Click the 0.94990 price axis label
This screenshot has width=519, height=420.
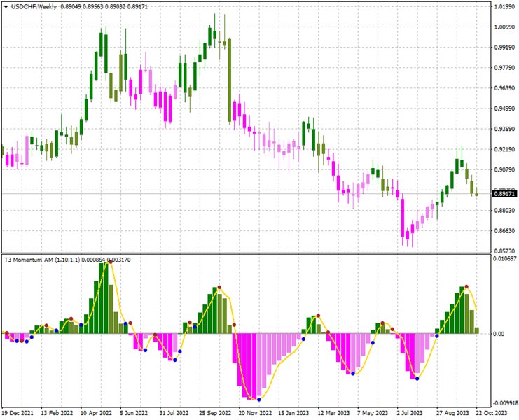pyautogui.click(x=503, y=109)
